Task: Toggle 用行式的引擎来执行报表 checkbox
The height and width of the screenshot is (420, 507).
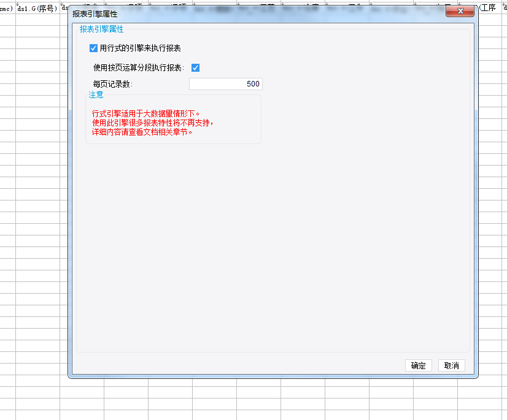Action: (93, 48)
